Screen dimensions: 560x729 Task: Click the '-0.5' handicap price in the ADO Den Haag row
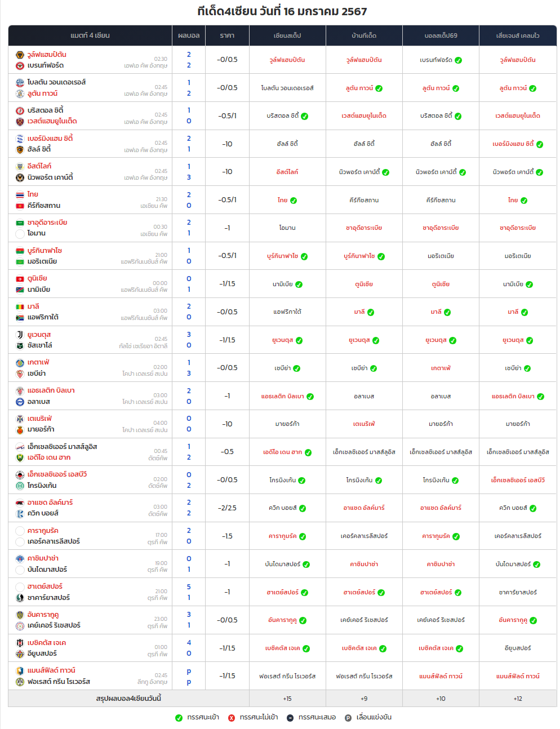(x=227, y=452)
